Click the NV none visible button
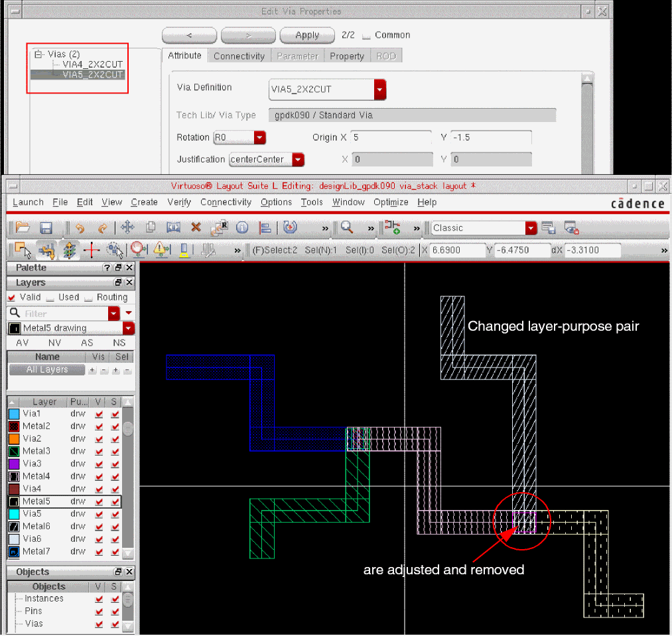 coord(54,343)
